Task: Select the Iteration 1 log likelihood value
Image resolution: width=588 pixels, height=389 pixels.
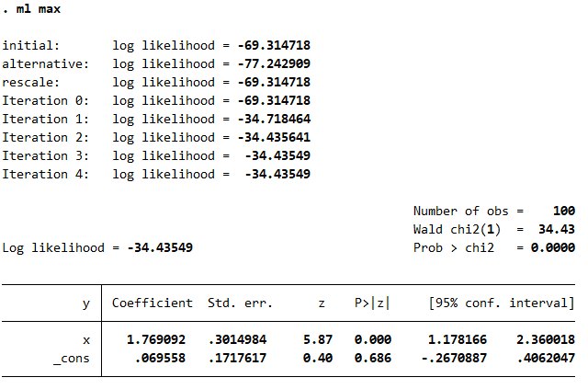Action: point(273,119)
